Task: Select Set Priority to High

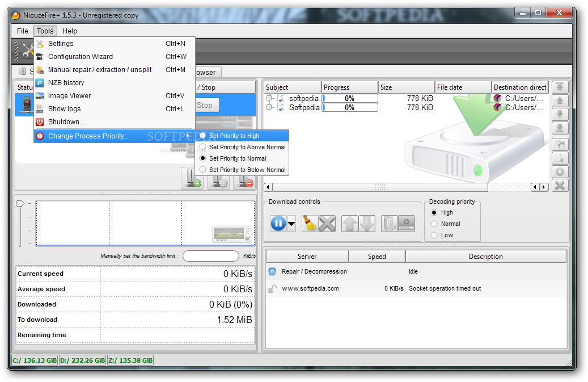Action: (242, 136)
